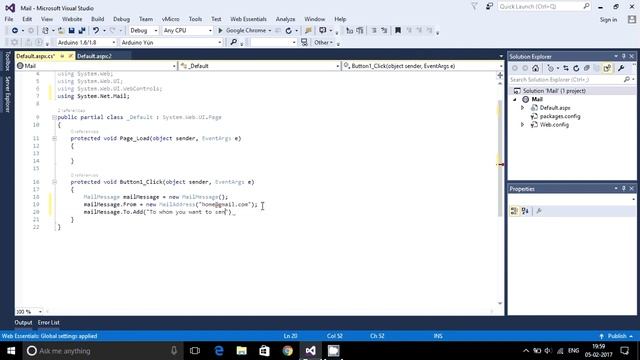Click the New Project toolbar icon
This screenshot has width=640, height=360.
(x=45, y=31)
